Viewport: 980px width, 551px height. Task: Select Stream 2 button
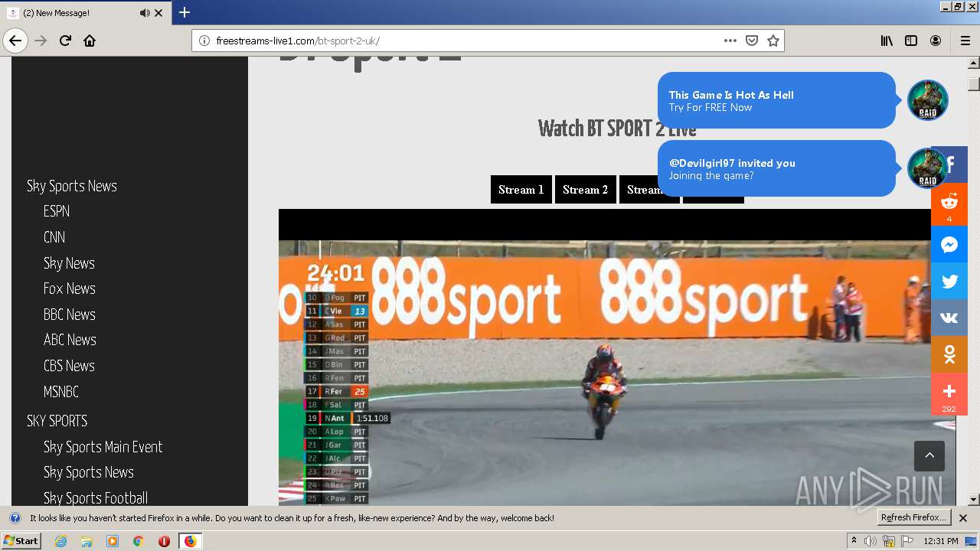586,190
